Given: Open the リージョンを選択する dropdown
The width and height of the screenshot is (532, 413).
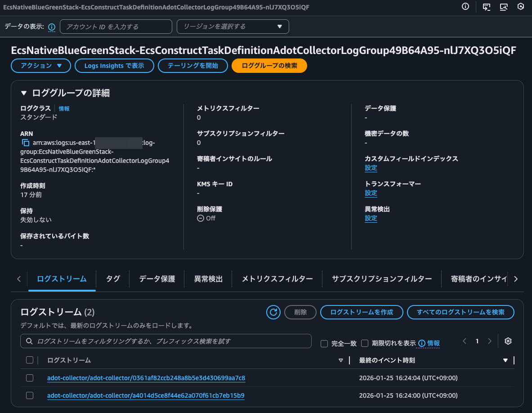Looking at the screenshot, I should (x=232, y=27).
